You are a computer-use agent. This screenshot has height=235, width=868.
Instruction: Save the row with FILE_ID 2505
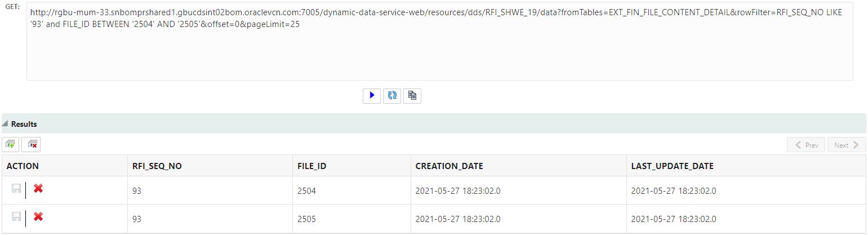click(x=16, y=217)
